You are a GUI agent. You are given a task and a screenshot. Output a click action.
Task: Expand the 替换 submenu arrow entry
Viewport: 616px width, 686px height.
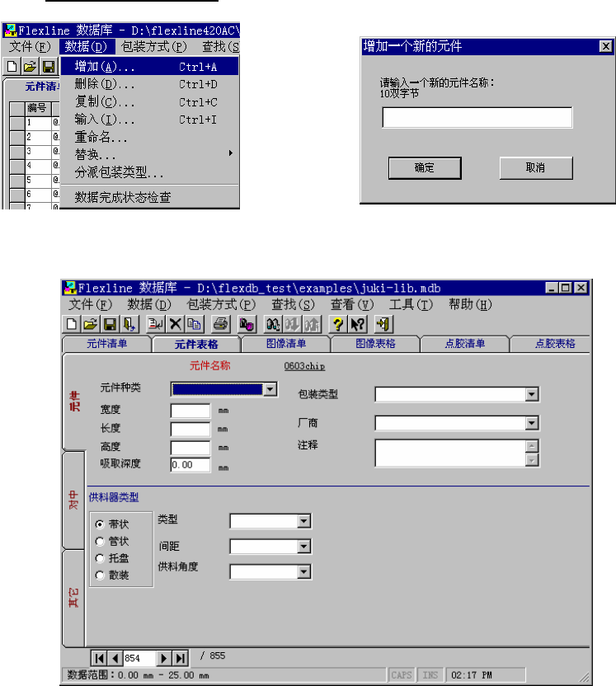tap(149, 154)
